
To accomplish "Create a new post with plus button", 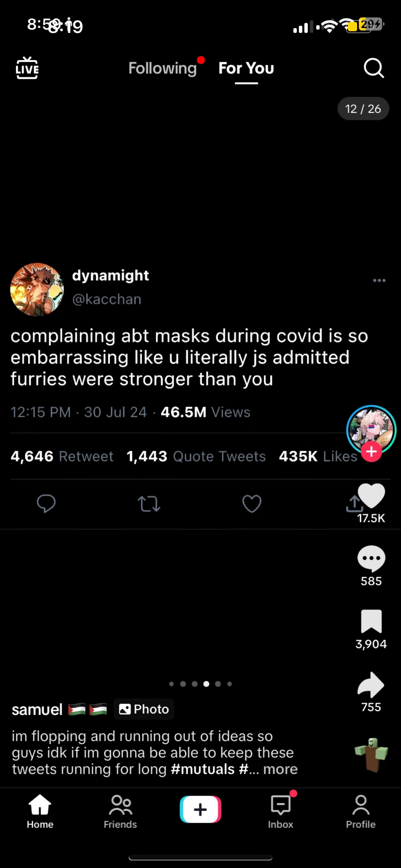I will coord(200,809).
